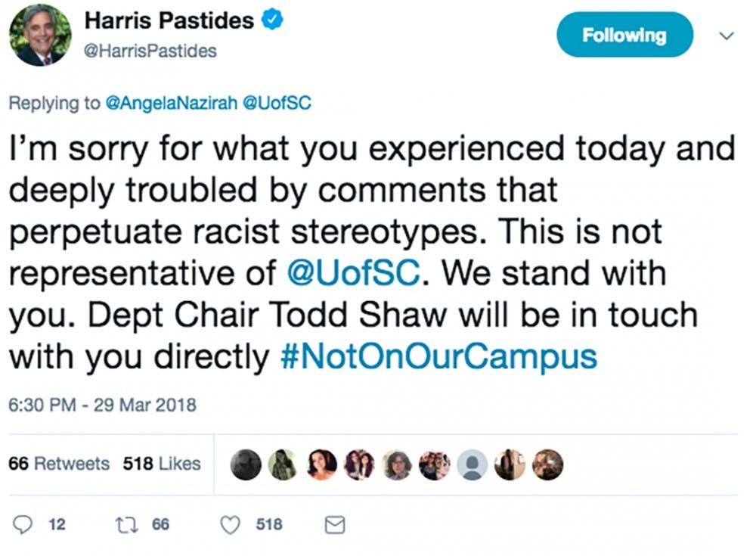This screenshot has height=556, width=756.
Task: Toggle the Following button
Action: (624, 35)
